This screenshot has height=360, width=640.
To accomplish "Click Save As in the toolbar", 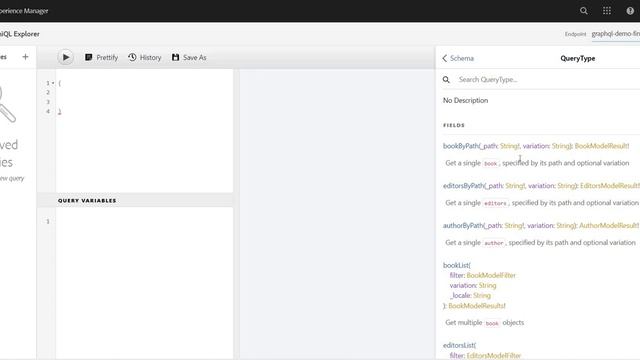I will coord(189,58).
